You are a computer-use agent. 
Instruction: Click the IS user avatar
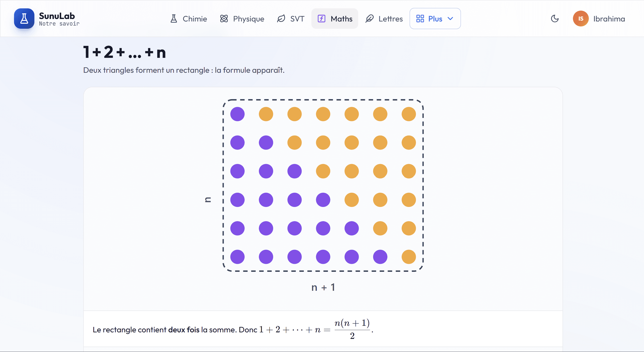(581, 19)
